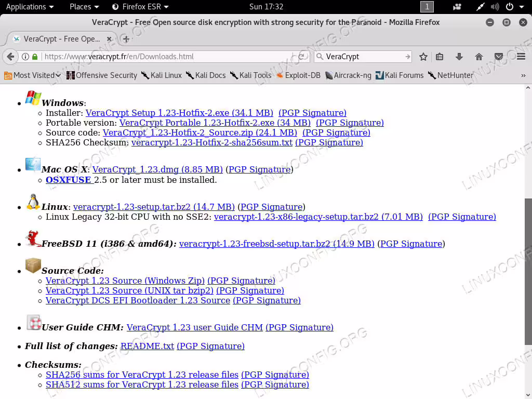Screen dimensions: 532x399
Task: Download VeraCrypt_1.23.dmg for Mac
Action: tap(157, 169)
